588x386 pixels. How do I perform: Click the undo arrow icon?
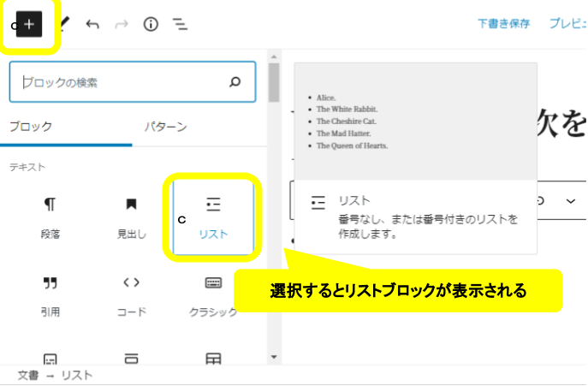[x=92, y=25]
